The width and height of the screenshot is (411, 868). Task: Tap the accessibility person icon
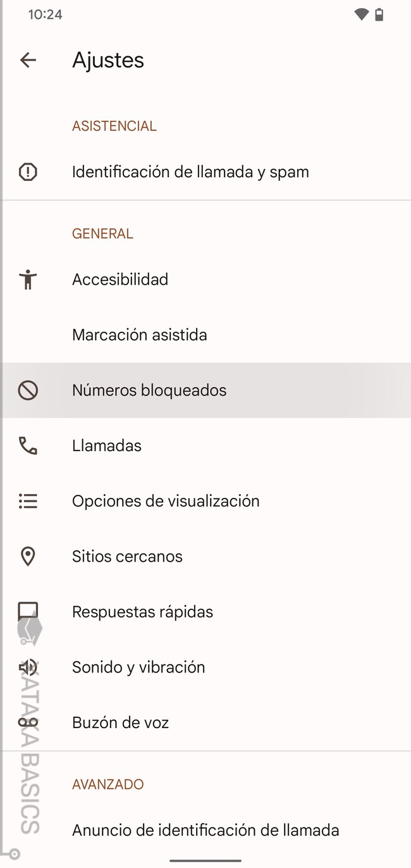pos(28,280)
